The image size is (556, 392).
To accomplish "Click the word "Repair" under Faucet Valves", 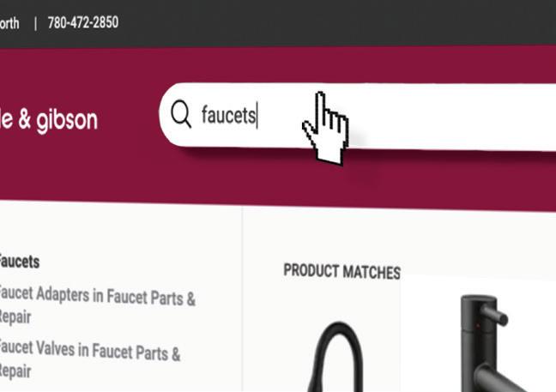I will (x=15, y=371).
